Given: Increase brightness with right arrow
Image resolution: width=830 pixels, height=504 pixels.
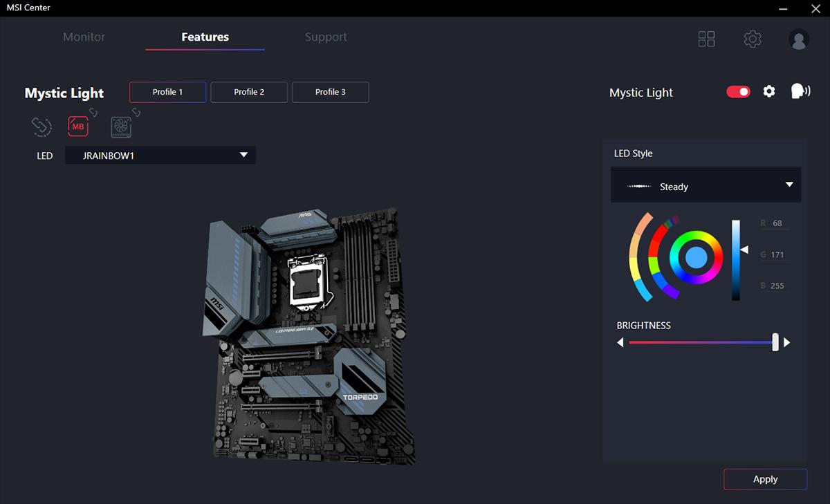Looking at the screenshot, I should pos(787,343).
